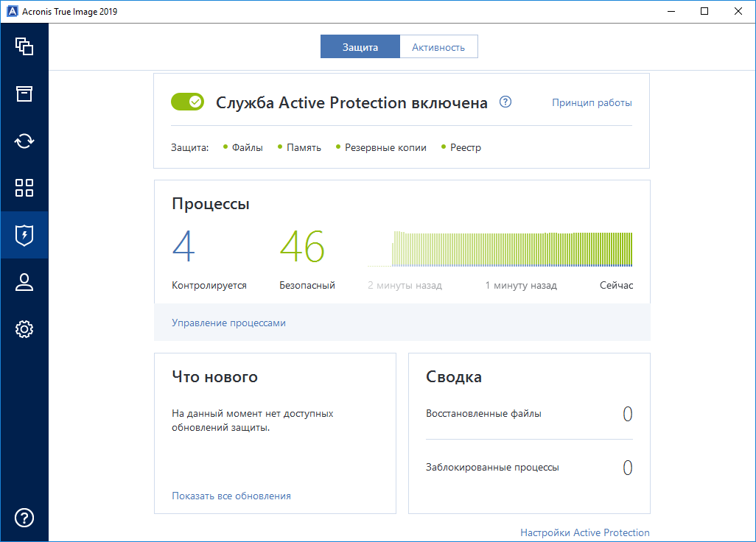756x542 pixels.
Task: Maximize the Acronis True Image window
Action: (704, 11)
